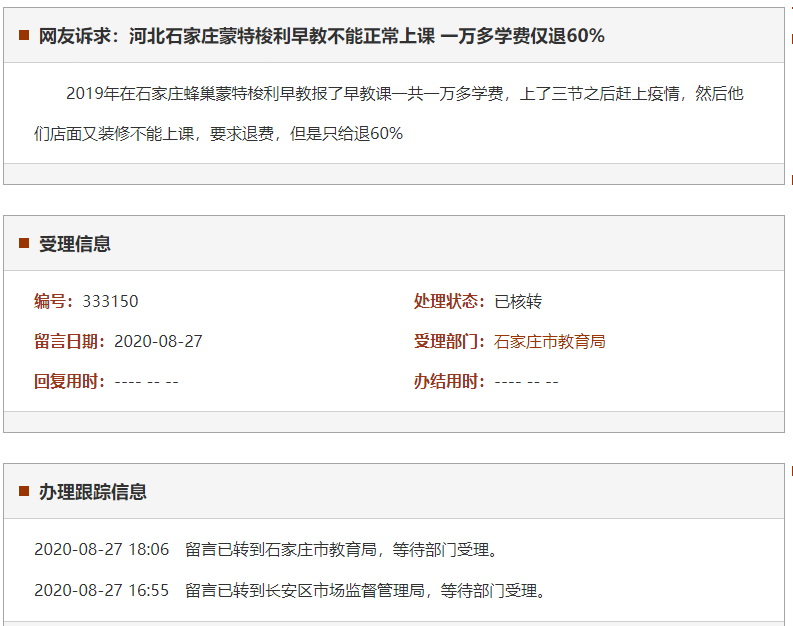Click the 留言日期 label
The image size is (793, 626).
tap(70, 341)
